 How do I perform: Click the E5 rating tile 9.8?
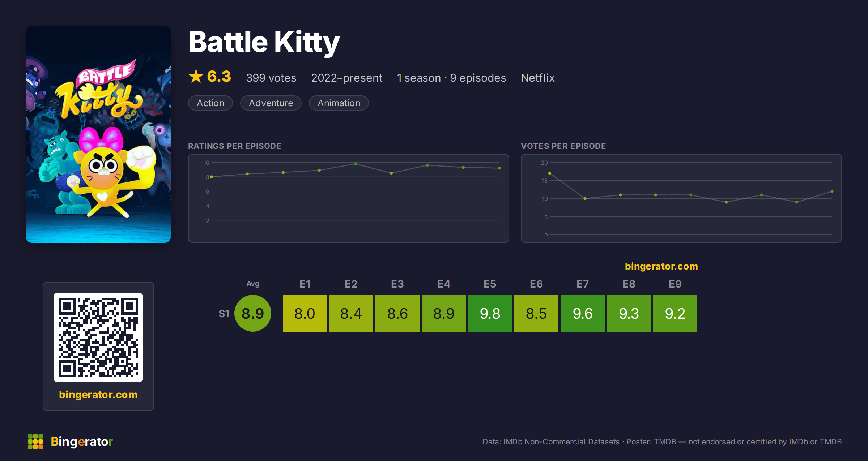[490, 313]
